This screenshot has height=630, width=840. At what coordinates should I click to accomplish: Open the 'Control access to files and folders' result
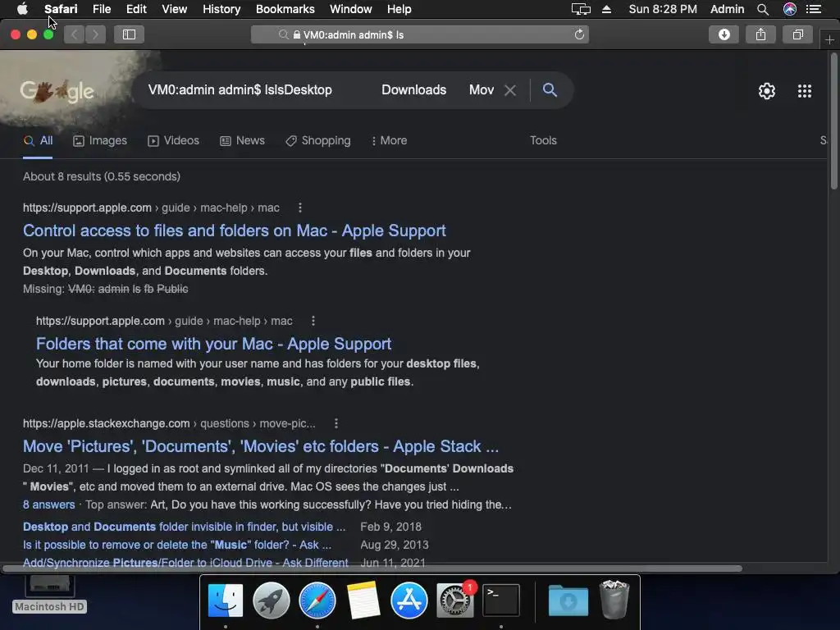point(234,231)
